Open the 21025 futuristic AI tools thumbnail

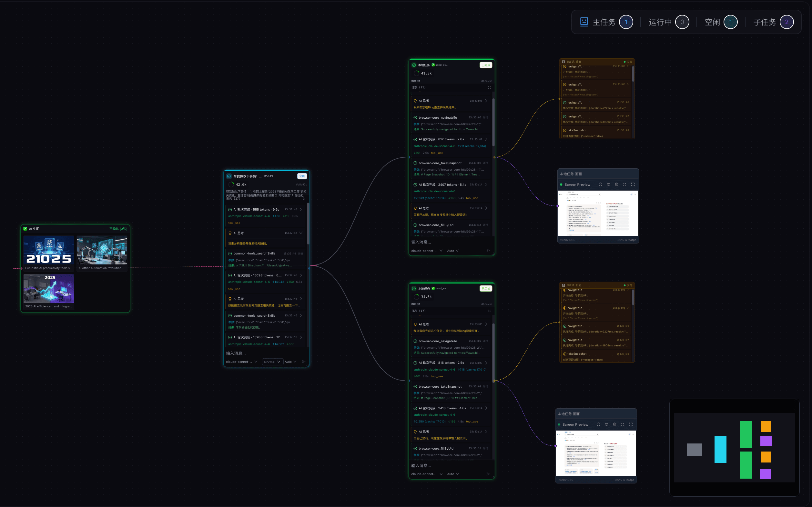49,251
